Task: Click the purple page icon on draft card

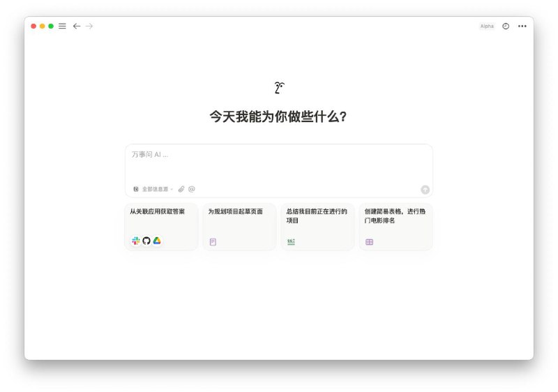Action: 213,242
